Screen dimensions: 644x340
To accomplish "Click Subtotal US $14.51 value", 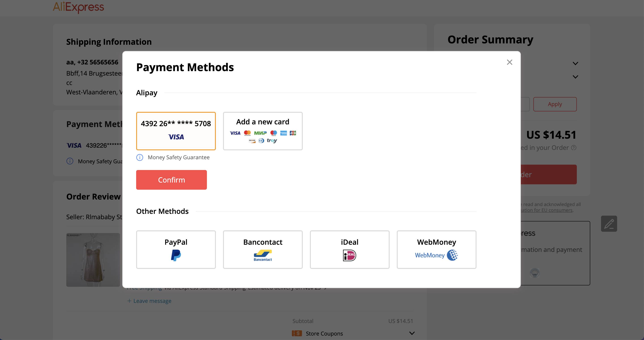I will [x=401, y=321].
